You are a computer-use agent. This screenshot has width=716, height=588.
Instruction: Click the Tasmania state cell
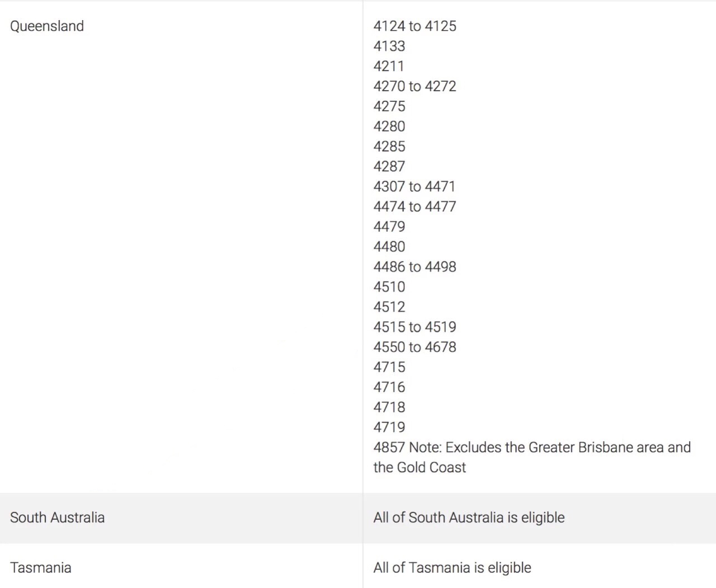click(x=41, y=568)
